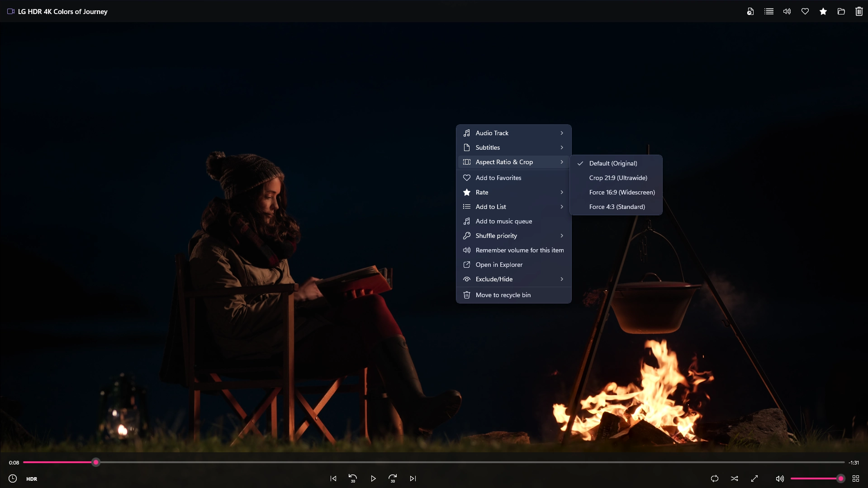Rewind 30 seconds
Viewport: 868px width, 488px height.
[x=353, y=479]
